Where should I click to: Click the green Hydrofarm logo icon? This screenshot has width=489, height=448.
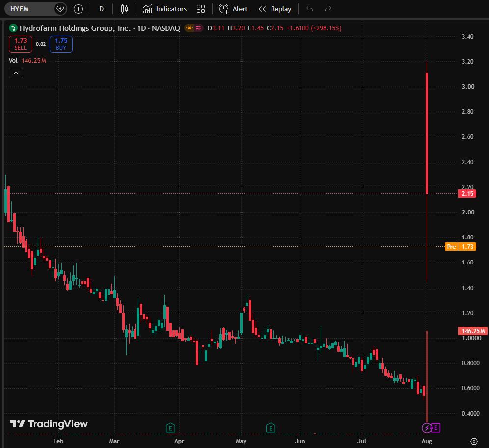pos(13,28)
